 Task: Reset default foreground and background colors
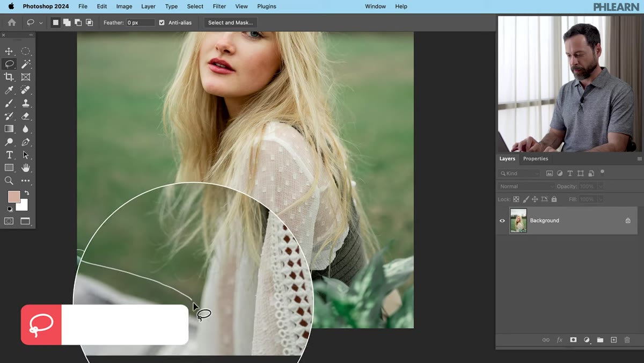(10, 209)
